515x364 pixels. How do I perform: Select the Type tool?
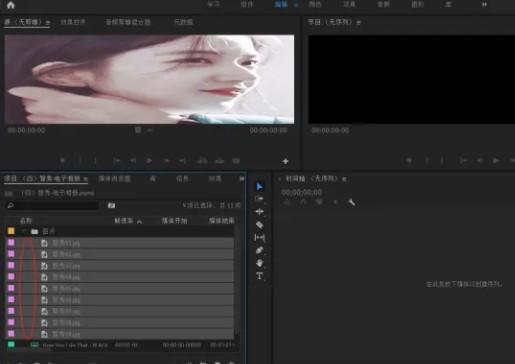click(x=259, y=276)
